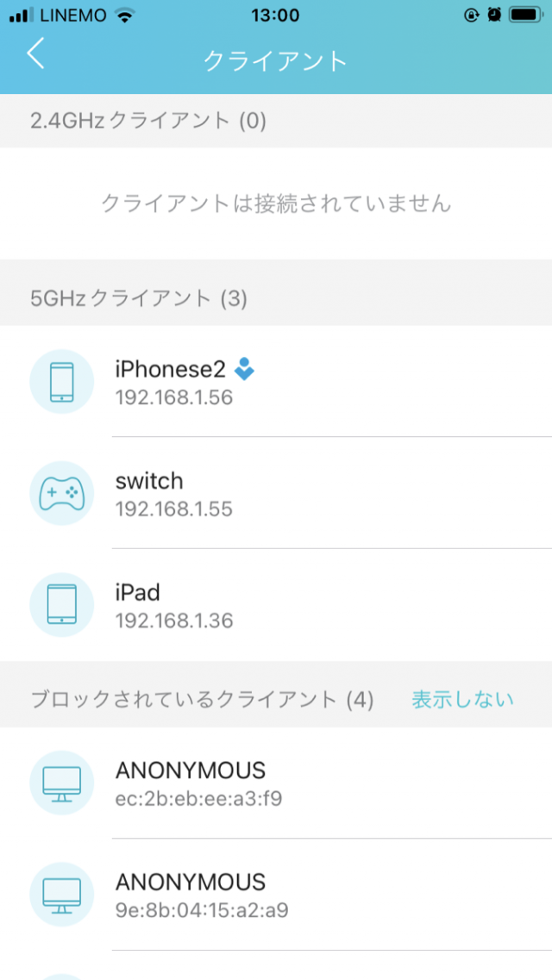
Task: Hide blocked clients with 表示しない
Action: click(x=462, y=699)
